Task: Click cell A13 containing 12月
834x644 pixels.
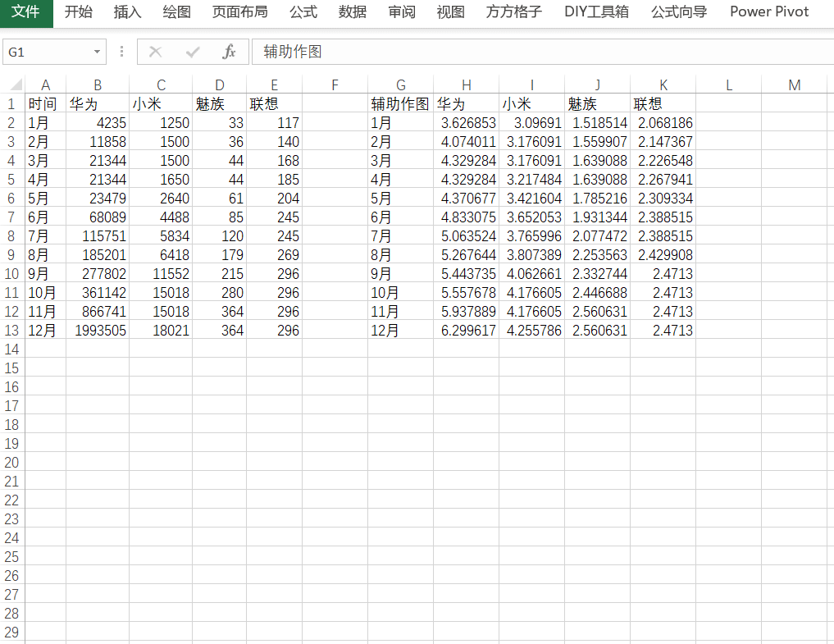Action: point(45,330)
